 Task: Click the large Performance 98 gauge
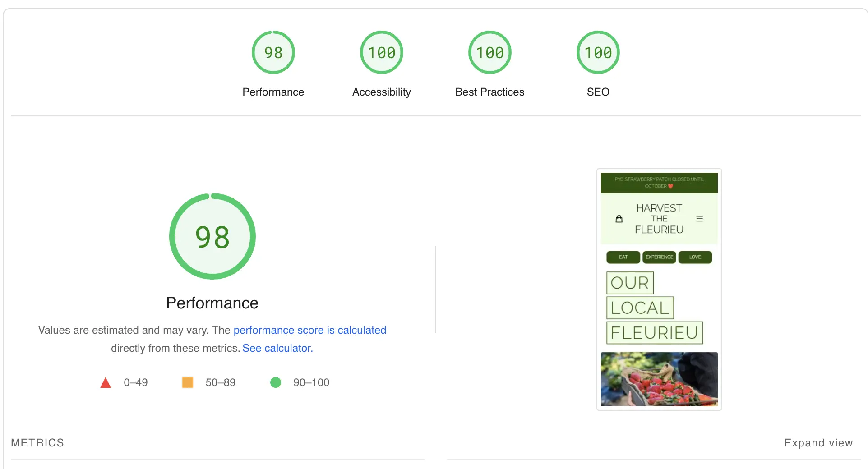pyautogui.click(x=212, y=236)
